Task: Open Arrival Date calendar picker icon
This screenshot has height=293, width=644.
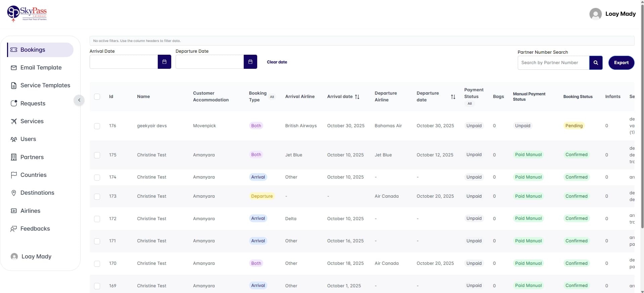Action: (164, 62)
